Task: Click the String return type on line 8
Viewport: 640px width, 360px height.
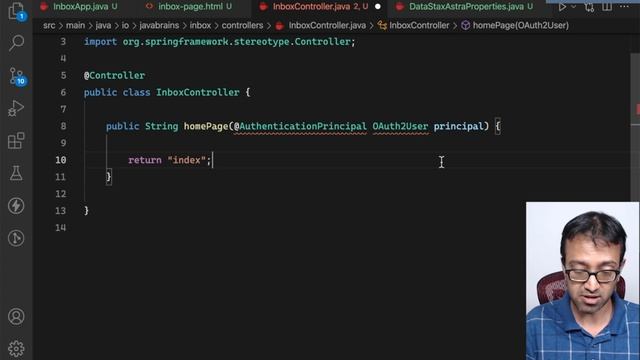Action: [162, 127]
